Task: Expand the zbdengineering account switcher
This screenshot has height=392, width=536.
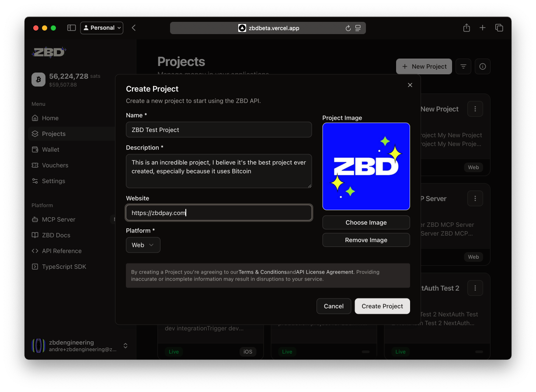Action: [x=125, y=346]
